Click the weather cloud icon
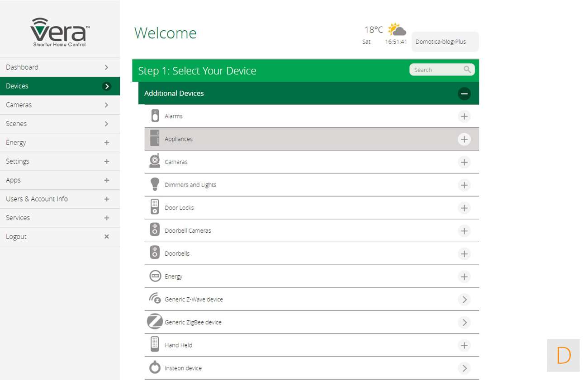The width and height of the screenshot is (588, 380). [397, 30]
